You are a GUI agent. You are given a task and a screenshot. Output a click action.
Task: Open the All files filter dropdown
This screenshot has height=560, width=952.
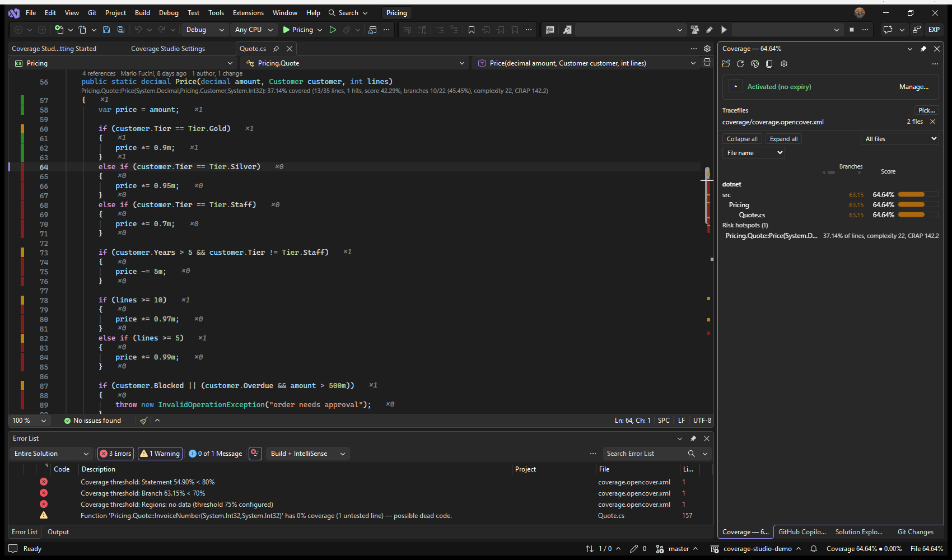coord(900,139)
